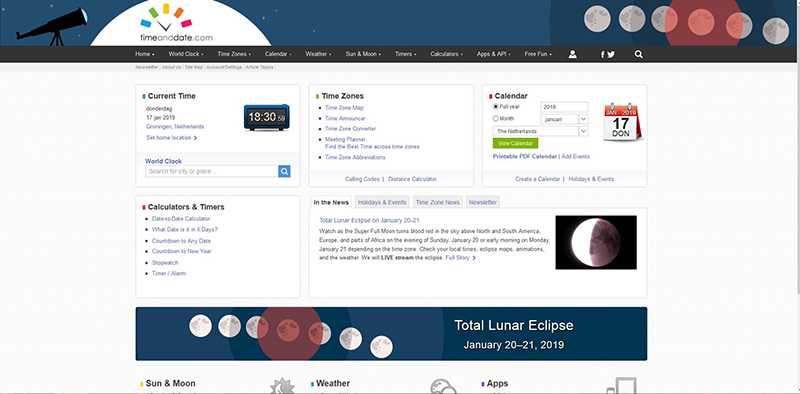800x394 pixels.
Task: Open the account user icon
Action: [572, 54]
